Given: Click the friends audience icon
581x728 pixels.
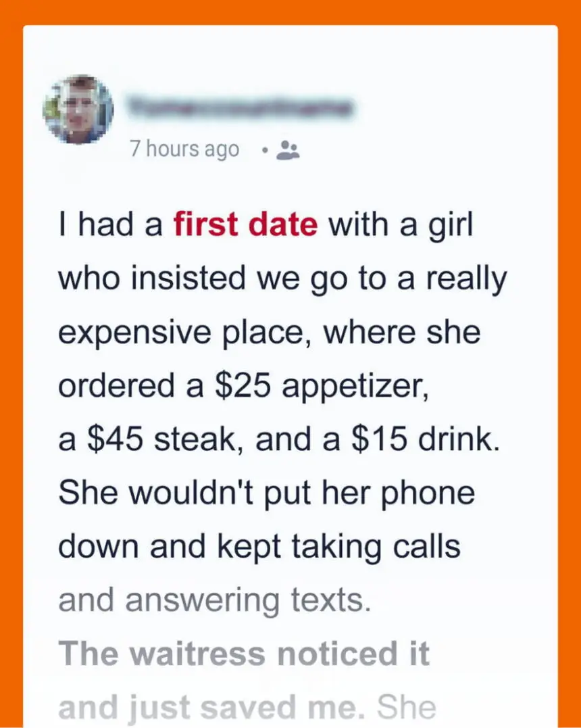Looking at the screenshot, I should coord(289,149).
